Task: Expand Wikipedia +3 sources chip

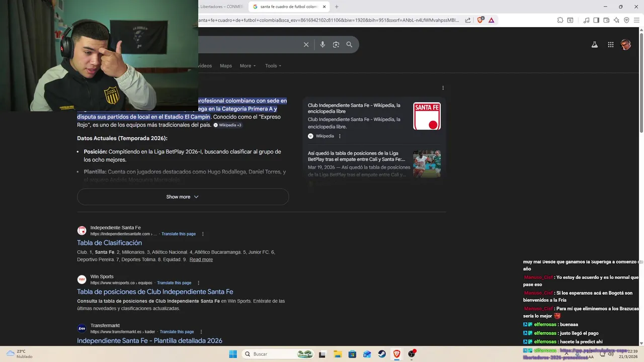Action: click(x=228, y=125)
